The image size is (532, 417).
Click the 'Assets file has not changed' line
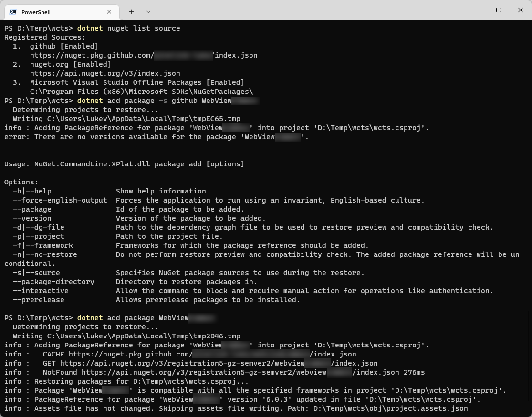click(236, 408)
